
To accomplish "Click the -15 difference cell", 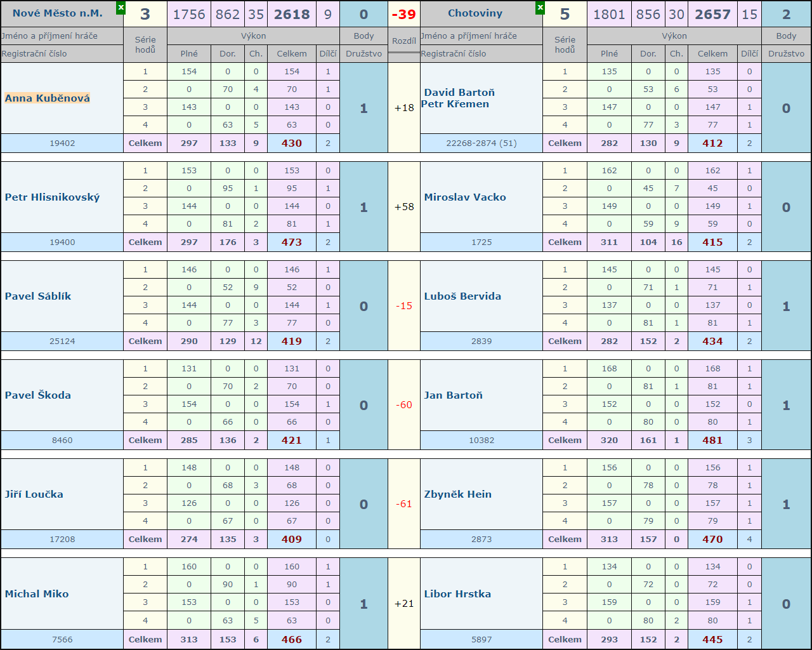I will pos(404,306).
